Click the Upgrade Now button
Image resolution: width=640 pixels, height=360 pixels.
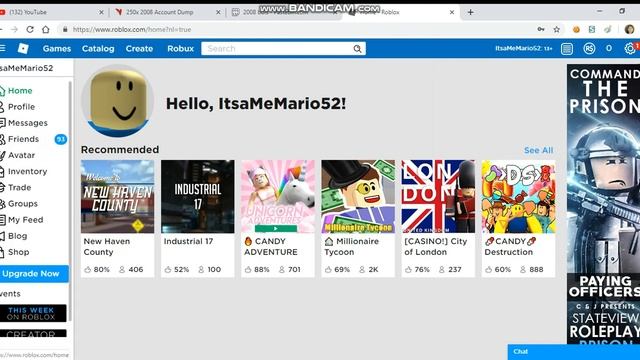pyautogui.click(x=34, y=273)
